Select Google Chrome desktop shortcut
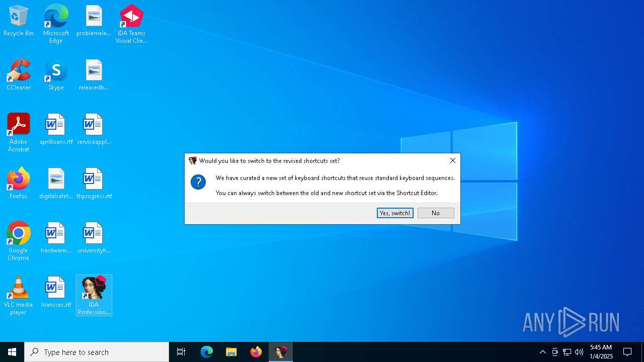This screenshot has width=644, height=362. point(19,241)
